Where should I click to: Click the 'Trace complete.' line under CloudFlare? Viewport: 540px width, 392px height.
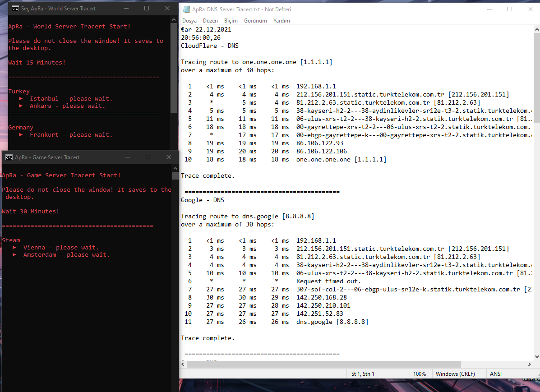click(x=208, y=175)
